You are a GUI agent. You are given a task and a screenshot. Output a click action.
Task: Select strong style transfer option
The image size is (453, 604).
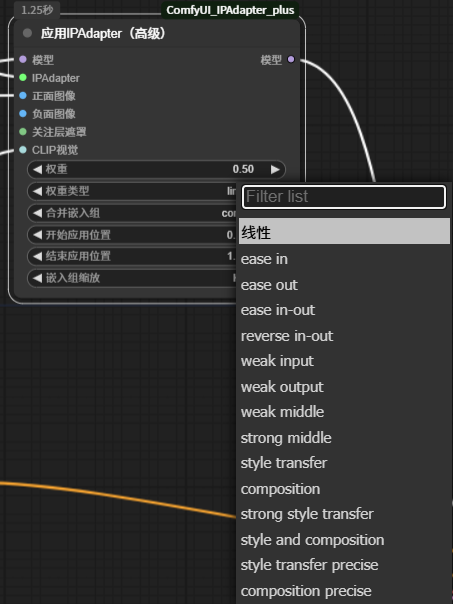(x=307, y=514)
